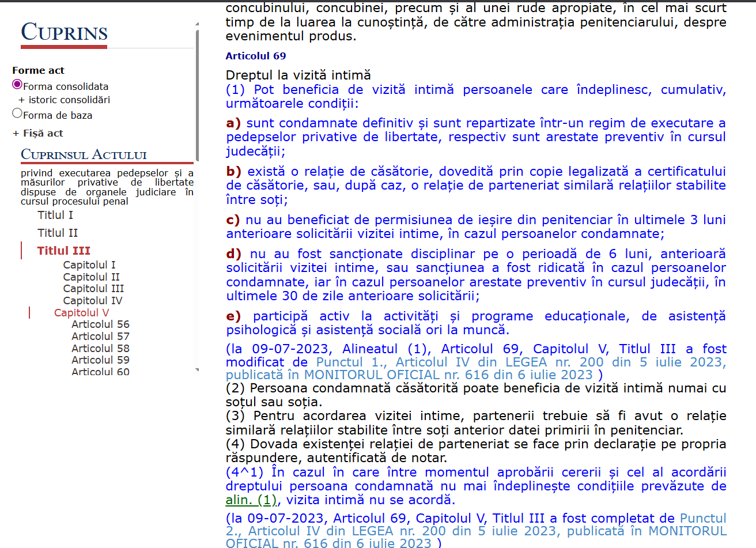Viewport: 756px width, 548px height.
Task: Open Titlul I in the contents tree
Action: [x=55, y=215]
